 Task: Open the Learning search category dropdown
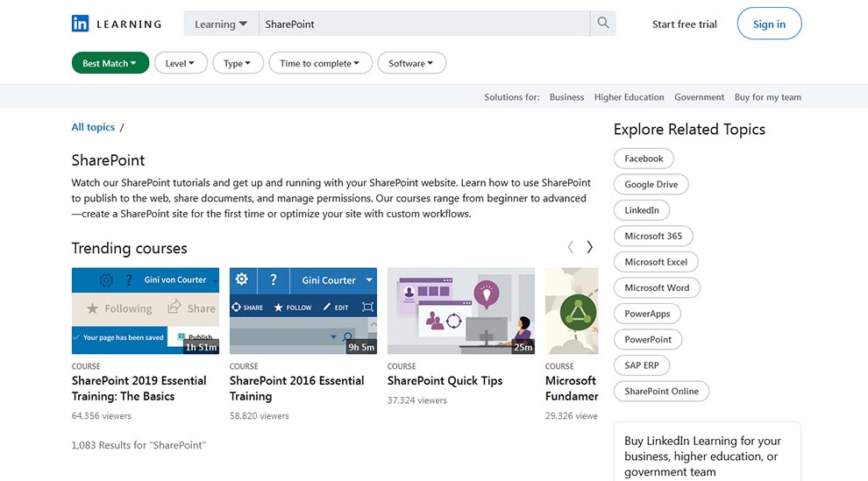[x=221, y=24]
